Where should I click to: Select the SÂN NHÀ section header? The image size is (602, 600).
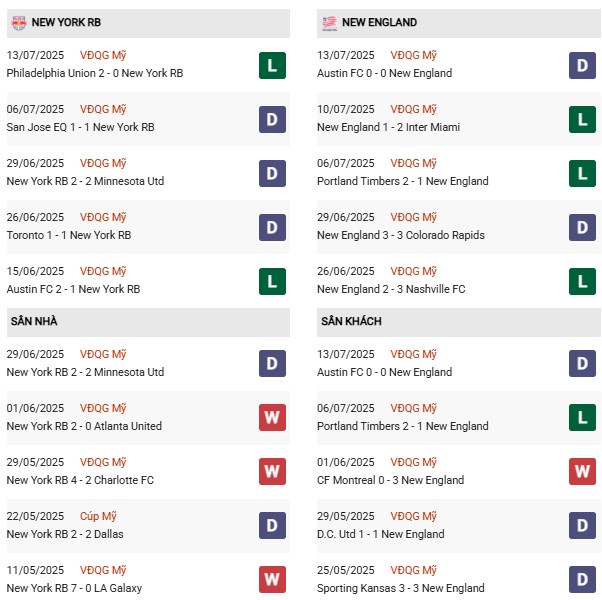(34, 321)
